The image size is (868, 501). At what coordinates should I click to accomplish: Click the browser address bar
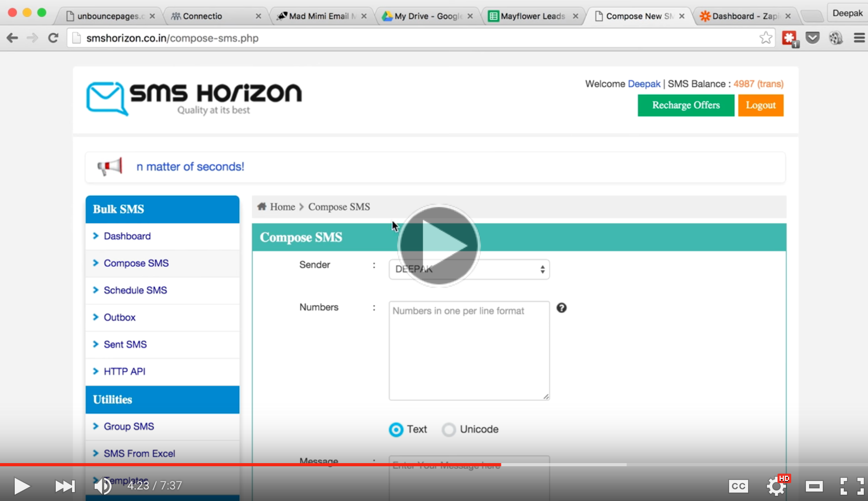pos(421,38)
